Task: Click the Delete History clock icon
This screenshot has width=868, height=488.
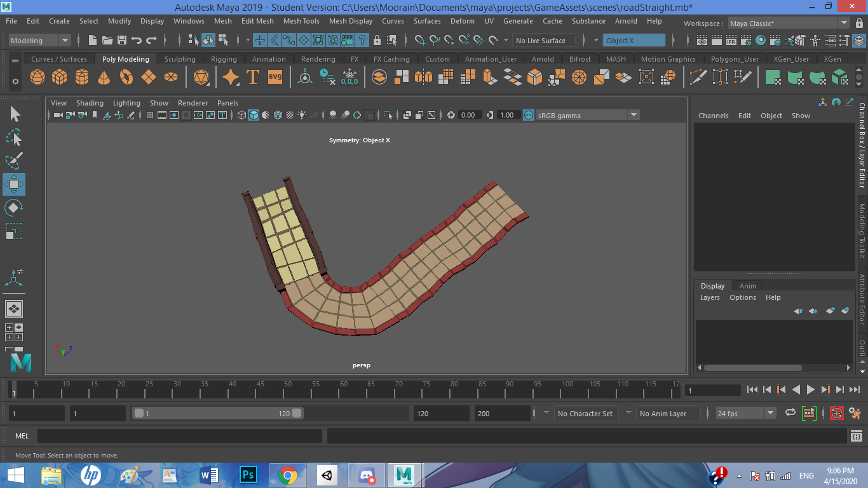Action: point(327,78)
